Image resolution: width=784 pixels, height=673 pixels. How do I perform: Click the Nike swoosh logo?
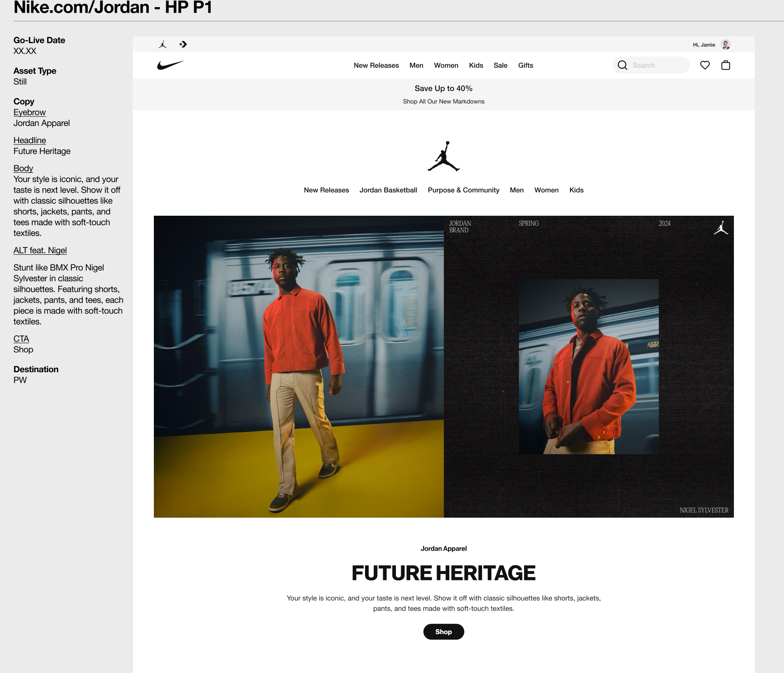[x=171, y=65]
